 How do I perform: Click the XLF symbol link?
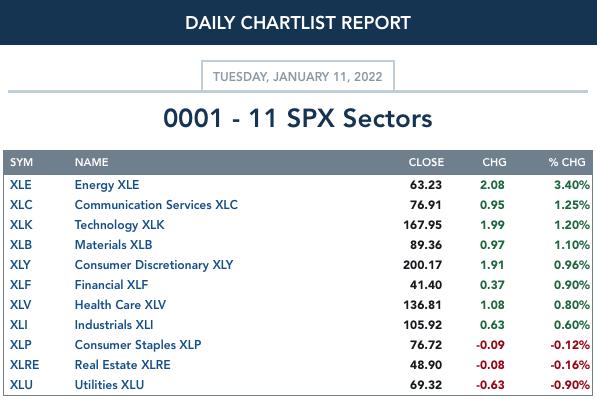coord(20,285)
